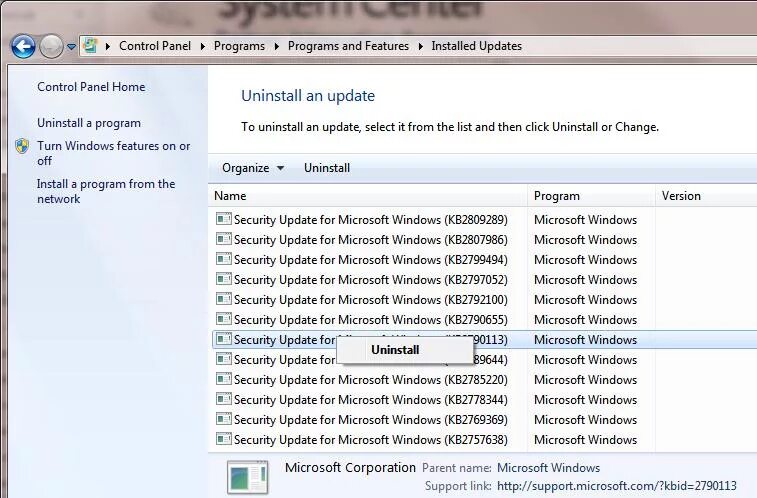Expand arrow after Control Panel breadcrumb
The height and width of the screenshot is (498, 757).
coord(203,46)
